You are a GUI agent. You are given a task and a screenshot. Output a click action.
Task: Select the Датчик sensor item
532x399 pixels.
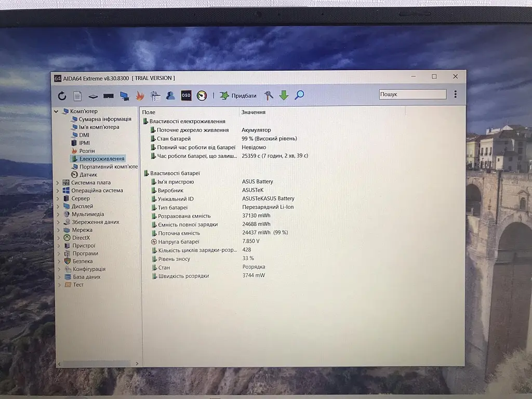coord(88,175)
